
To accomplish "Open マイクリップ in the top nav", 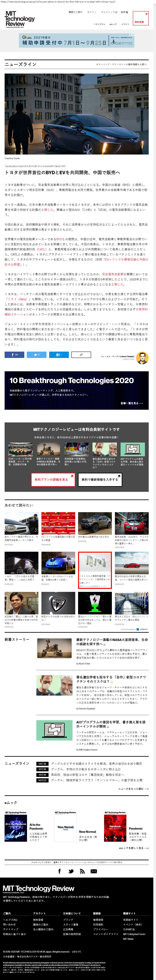I will 109,12.
